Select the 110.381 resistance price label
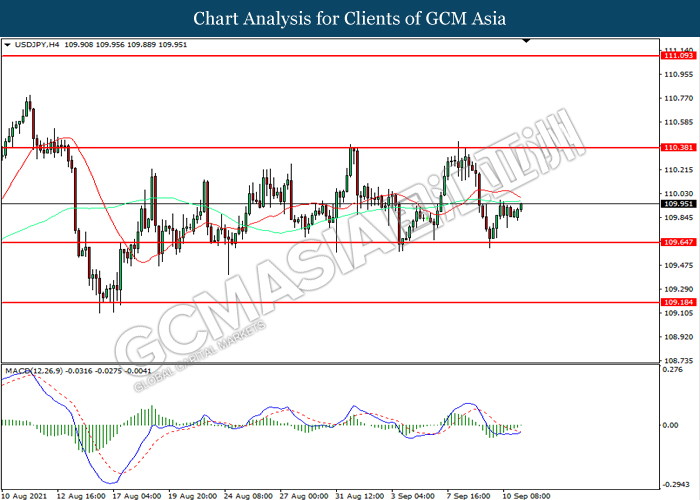700x500 pixels. 679,147
